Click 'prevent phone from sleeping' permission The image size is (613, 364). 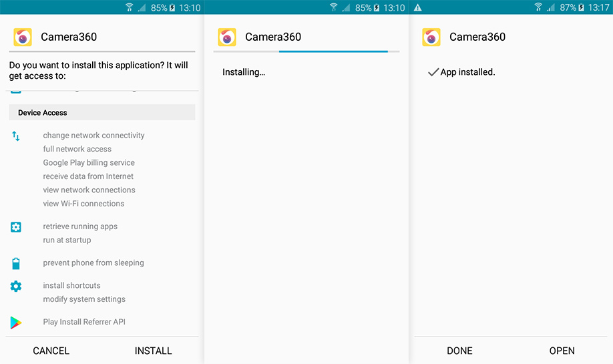click(x=93, y=262)
